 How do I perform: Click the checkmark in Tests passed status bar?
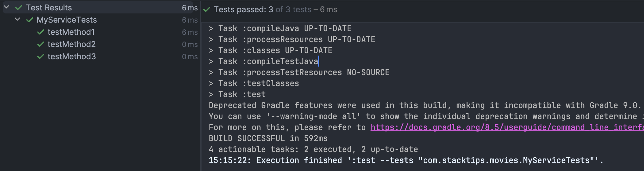207,9
